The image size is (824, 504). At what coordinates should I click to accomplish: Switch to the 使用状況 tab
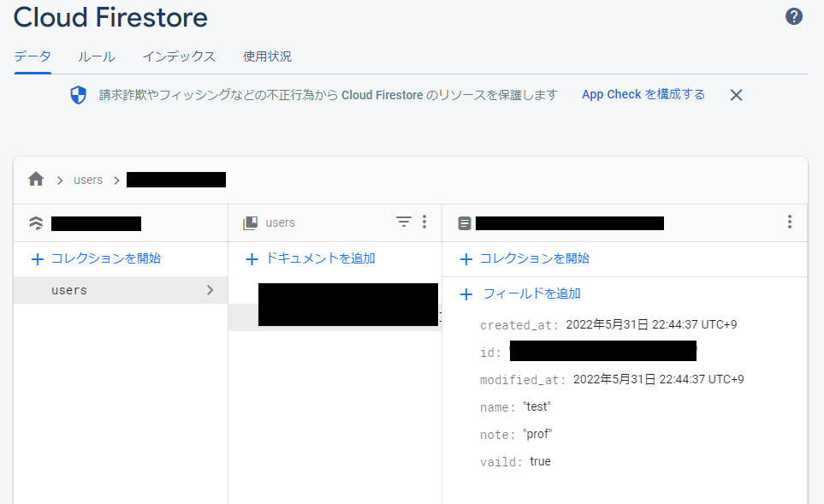coord(267,56)
